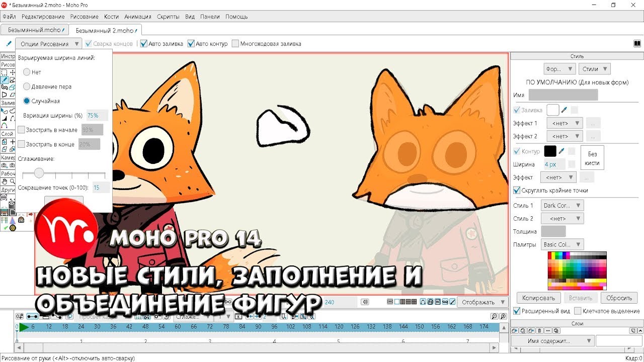Image resolution: width=644 pixels, height=362 pixels.
Task: Open the 'Эффект 2' dropdown
Action: pos(565,136)
